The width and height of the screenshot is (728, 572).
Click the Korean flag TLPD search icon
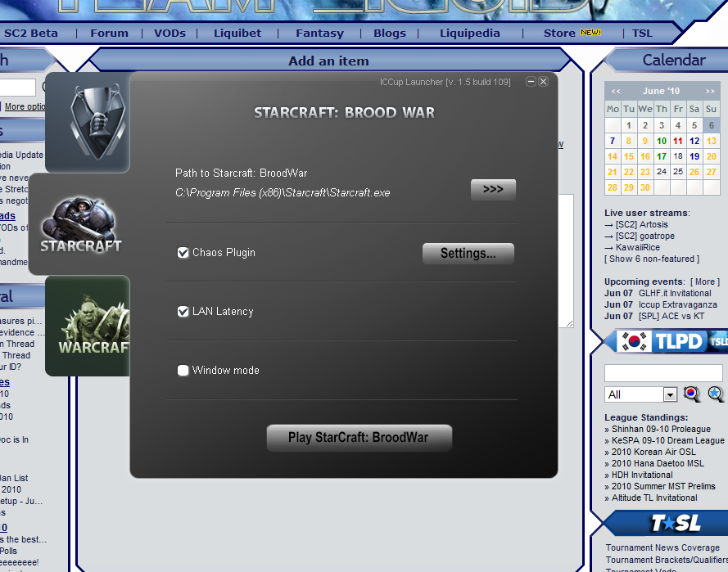coord(691,394)
